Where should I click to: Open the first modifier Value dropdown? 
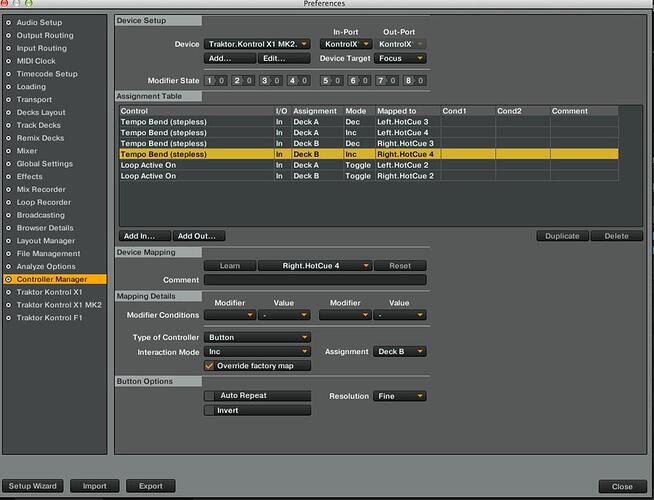(x=284, y=315)
